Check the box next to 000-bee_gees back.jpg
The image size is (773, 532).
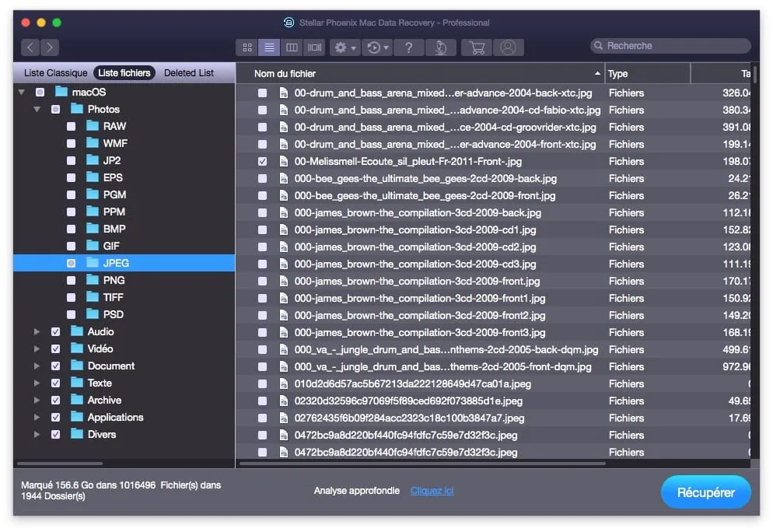(263, 178)
